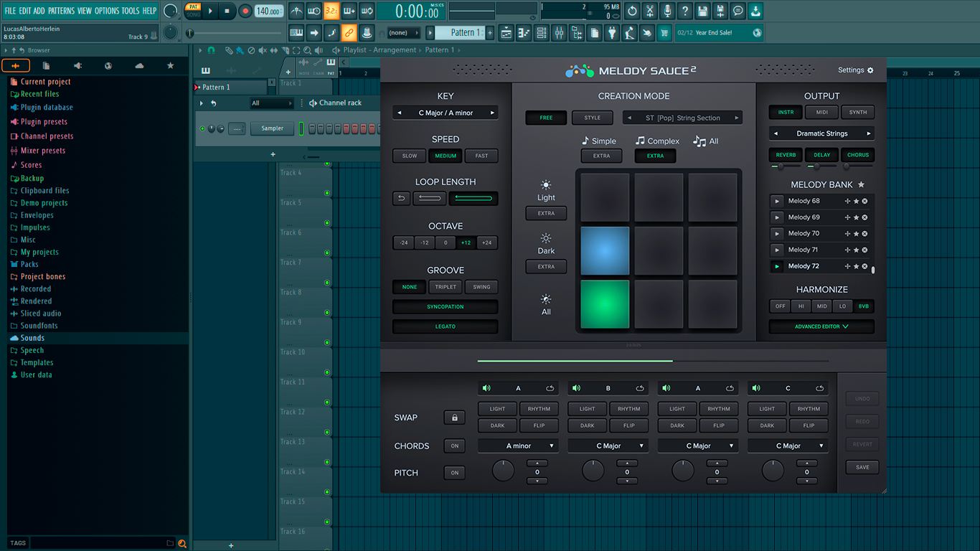Open the Packs folder in browser

pyautogui.click(x=29, y=264)
